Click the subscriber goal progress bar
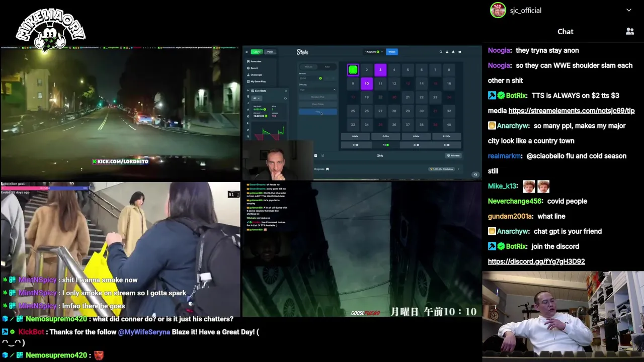 point(45,188)
